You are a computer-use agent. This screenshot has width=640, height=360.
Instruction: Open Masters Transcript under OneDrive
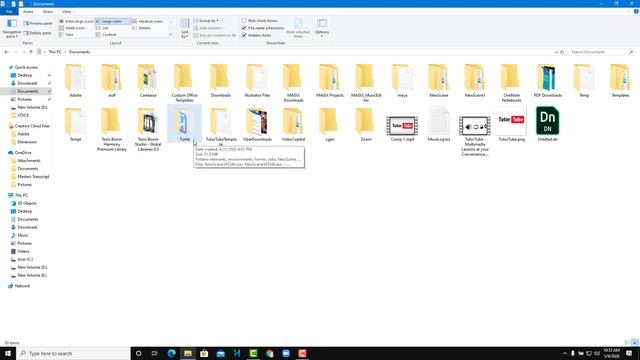point(33,177)
